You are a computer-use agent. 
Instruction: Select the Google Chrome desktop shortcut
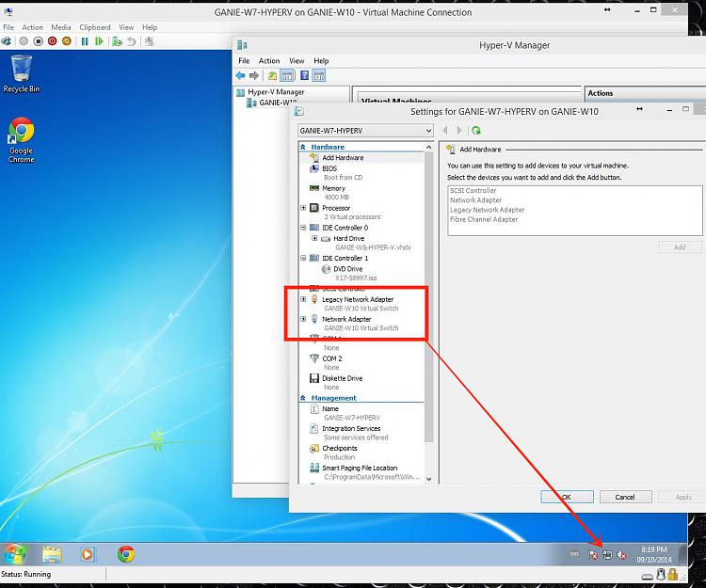21,140
